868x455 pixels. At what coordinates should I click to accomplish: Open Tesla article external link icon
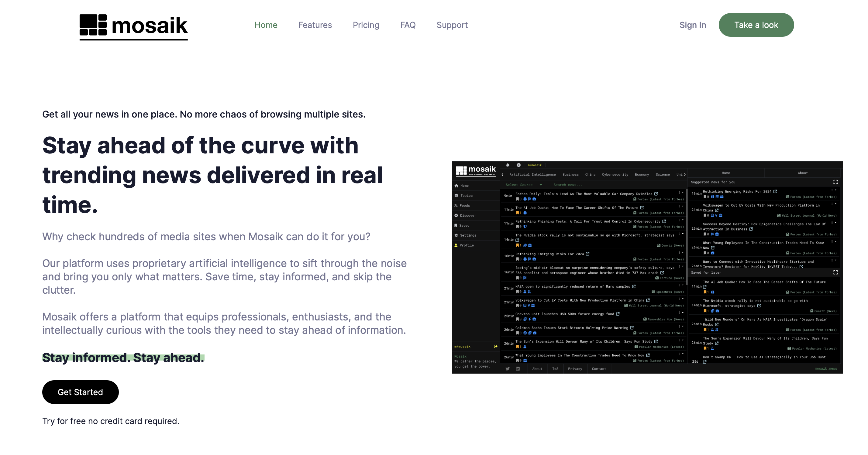pos(656,194)
